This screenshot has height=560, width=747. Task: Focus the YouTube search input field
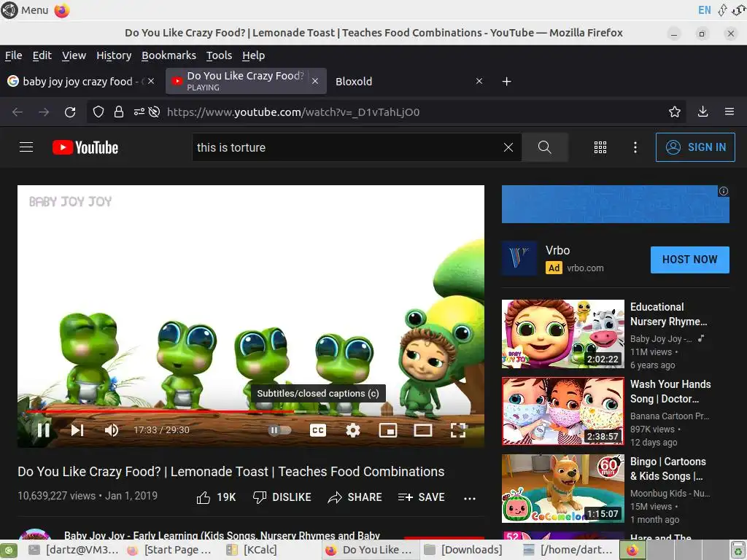348,147
